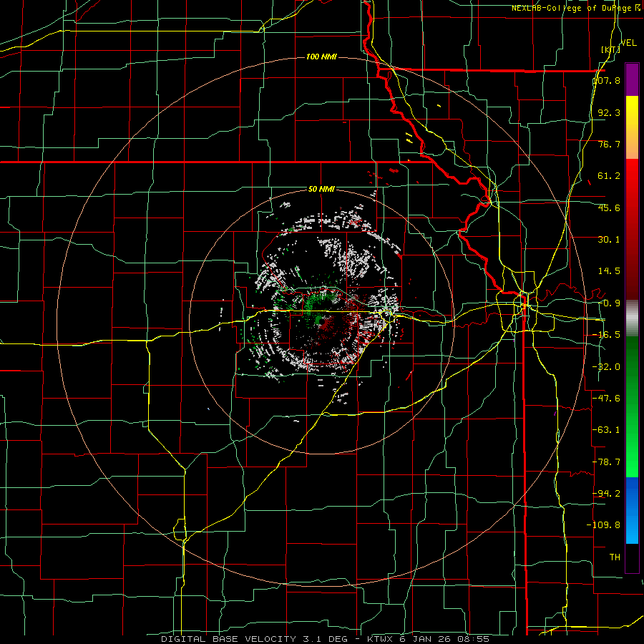
Task: Click the -16.5 velocity scale value
Action: 607,335
